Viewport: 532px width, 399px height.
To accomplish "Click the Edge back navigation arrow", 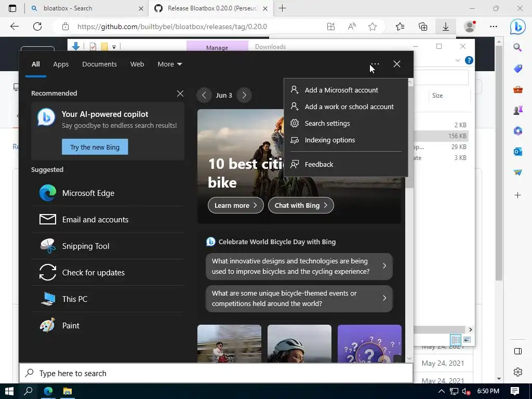I will pyautogui.click(x=14, y=26).
